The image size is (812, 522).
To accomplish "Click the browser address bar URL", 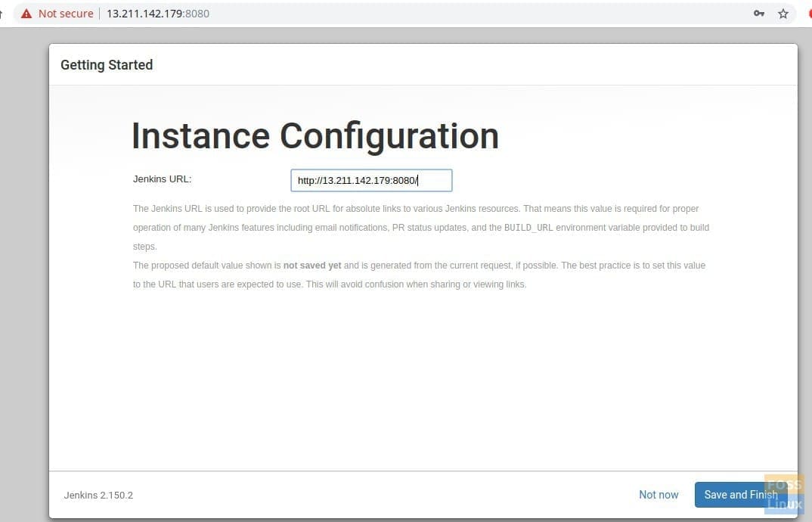I will coord(158,14).
